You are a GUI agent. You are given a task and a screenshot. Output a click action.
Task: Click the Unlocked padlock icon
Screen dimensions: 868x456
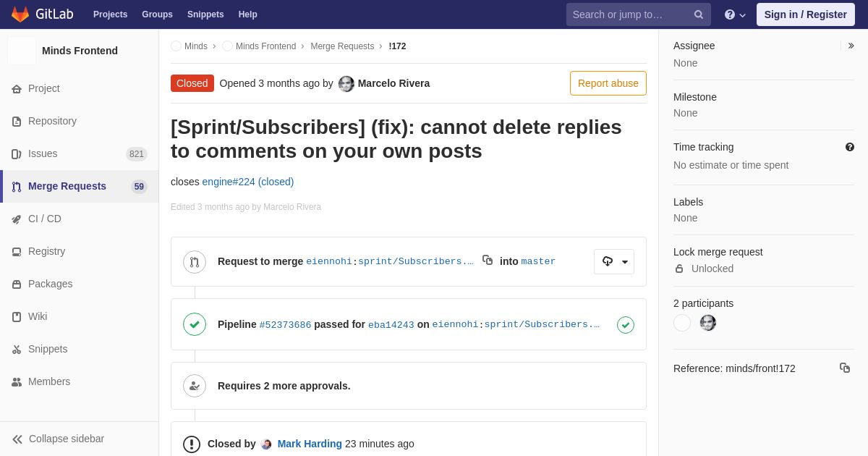(x=679, y=269)
